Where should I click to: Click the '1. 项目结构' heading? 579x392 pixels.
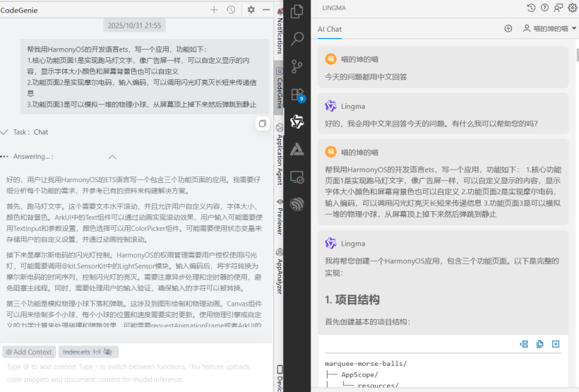(352, 299)
